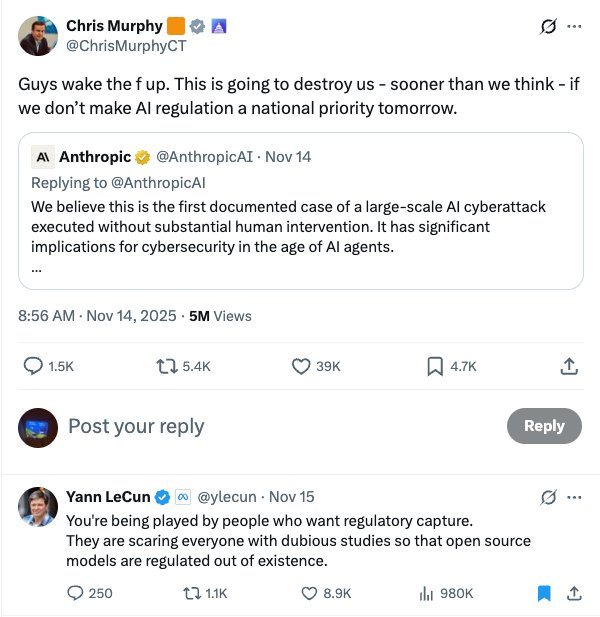
Task: Like Chris Murphy's post with the heart
Action: 301,367
